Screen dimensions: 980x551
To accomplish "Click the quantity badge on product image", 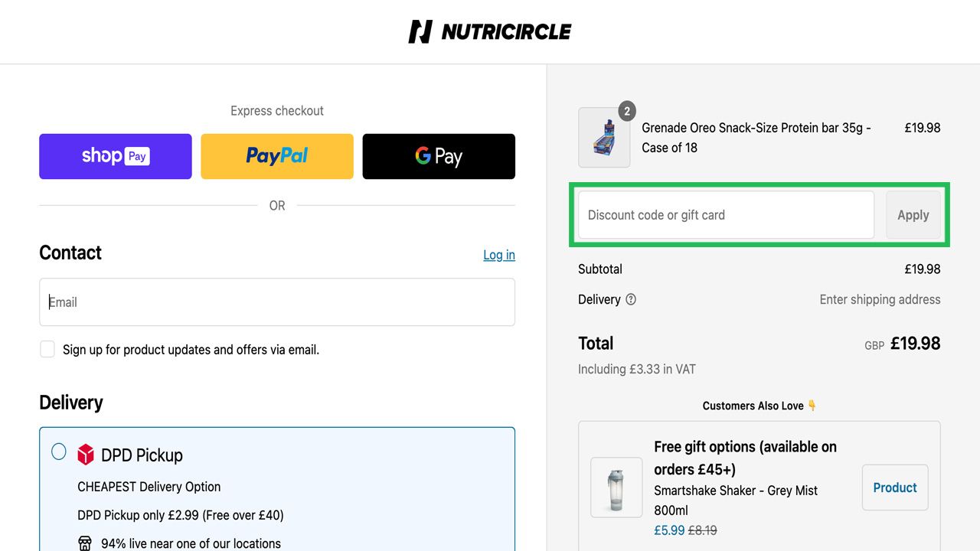I will (x=627, y=112).
